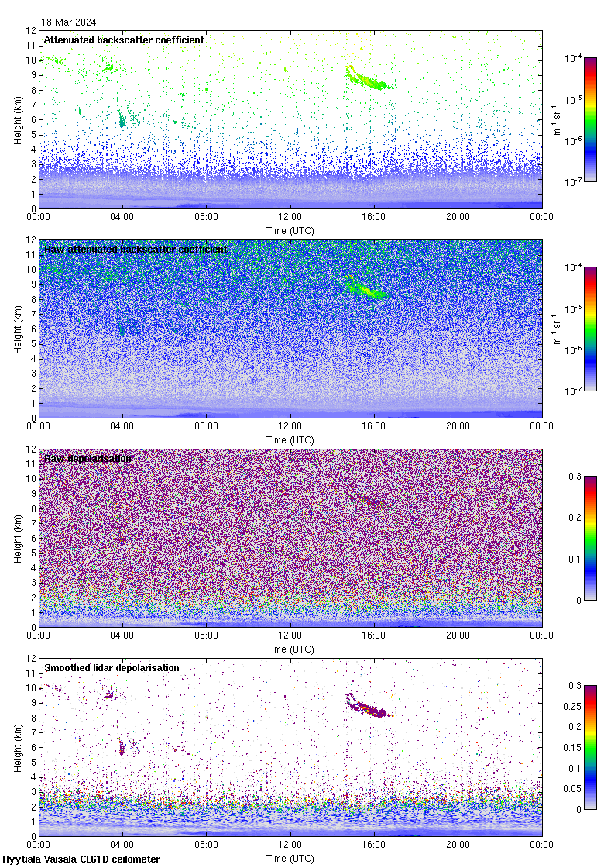Click the attenuated backscatter color bar in top panel
This screenshot has height=868, width=604.
590,119
